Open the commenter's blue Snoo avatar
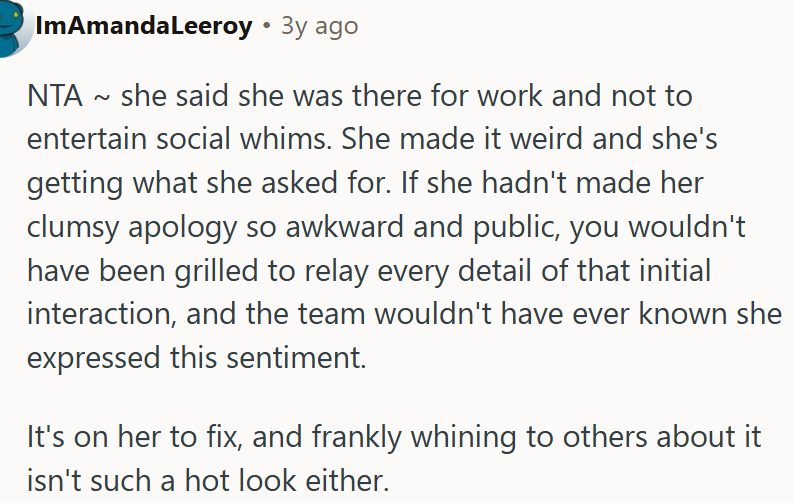 14,26
